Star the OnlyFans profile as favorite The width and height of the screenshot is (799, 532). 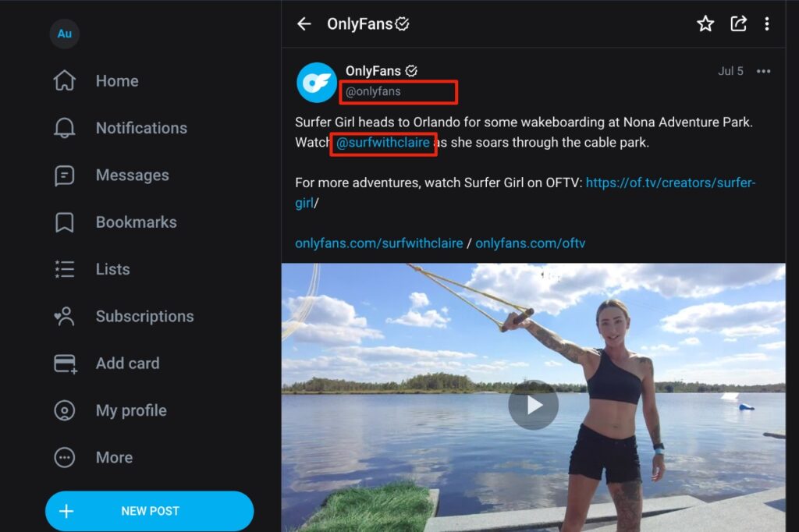[705, 24]
